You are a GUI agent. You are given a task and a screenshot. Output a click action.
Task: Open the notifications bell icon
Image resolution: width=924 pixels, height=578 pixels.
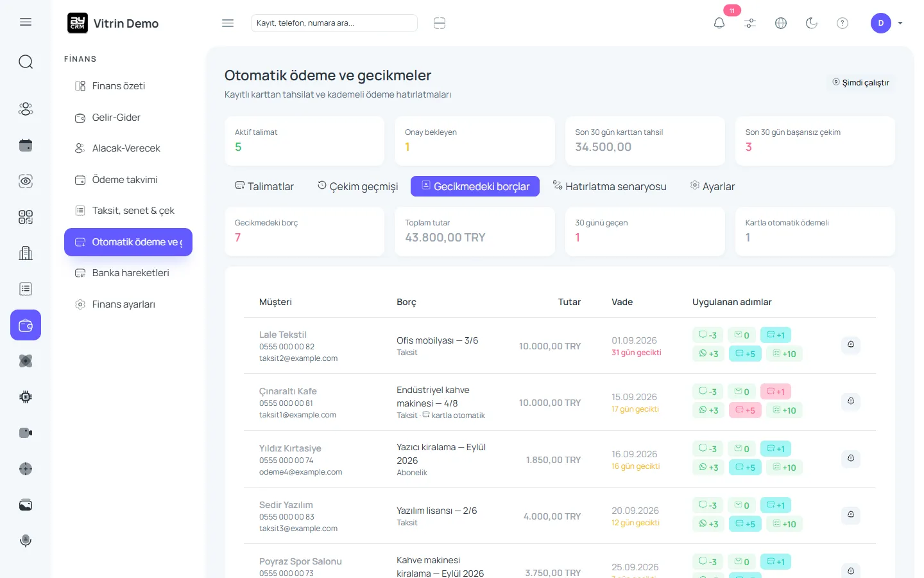(x=719, y=23)
